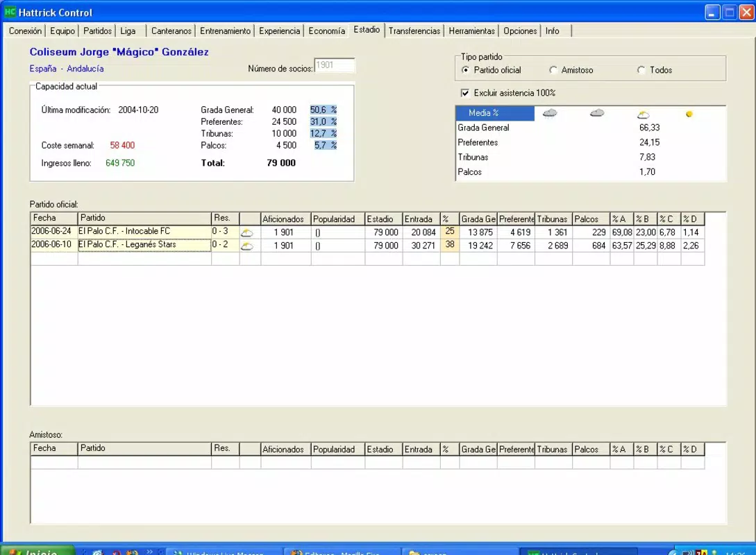Open the Windows Inicio start button
This screenshot has width=756, height=555.
click(37, 551)
